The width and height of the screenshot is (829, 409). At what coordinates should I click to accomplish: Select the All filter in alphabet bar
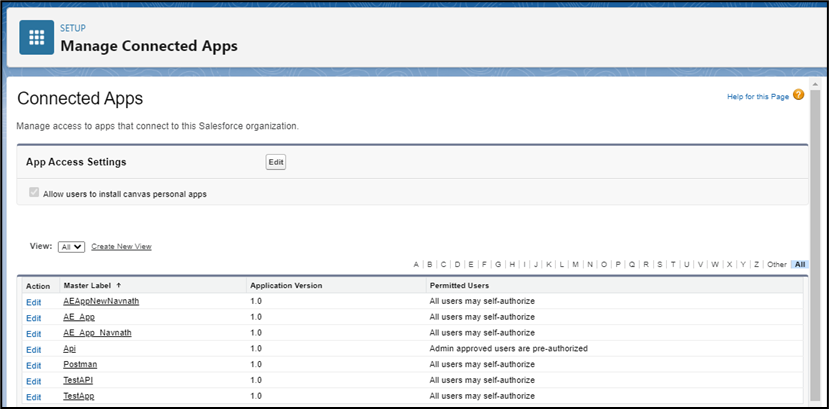click(x=799, y=264)
